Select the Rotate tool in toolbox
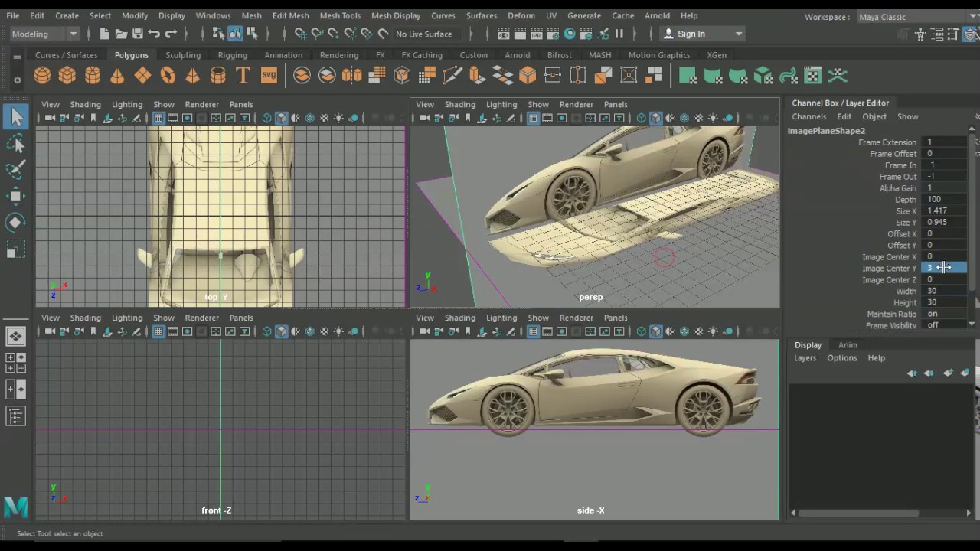The width and height of the screenshot is (980, 551). (15, 223)
